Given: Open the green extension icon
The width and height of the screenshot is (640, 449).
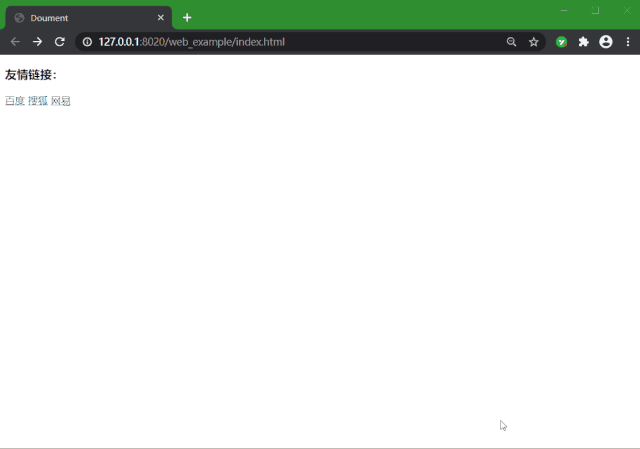Looking at the screenshot, I should click(x=562, y=42).
